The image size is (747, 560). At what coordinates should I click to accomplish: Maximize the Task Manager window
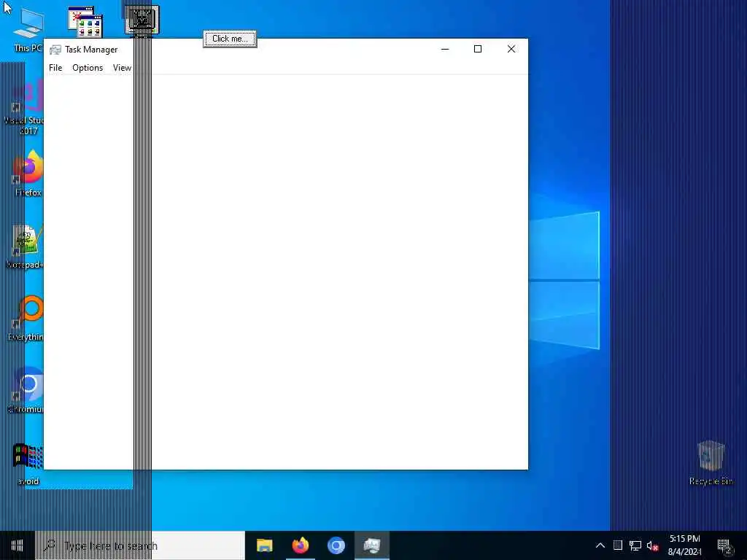click(x=478, y=49)
